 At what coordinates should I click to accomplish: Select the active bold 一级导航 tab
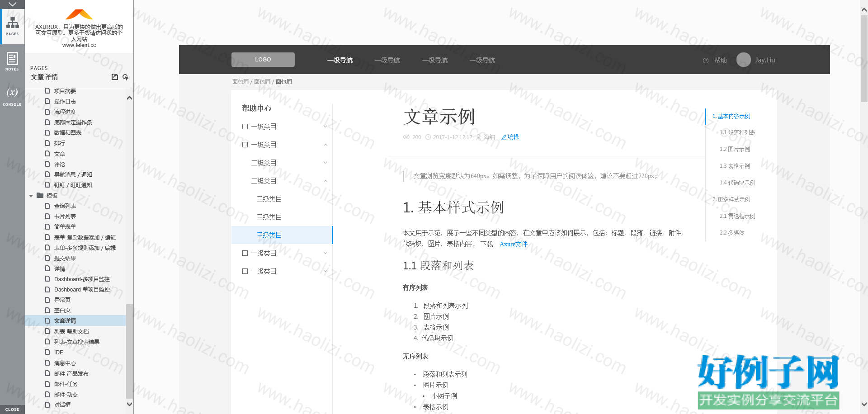tap(340, 60)
